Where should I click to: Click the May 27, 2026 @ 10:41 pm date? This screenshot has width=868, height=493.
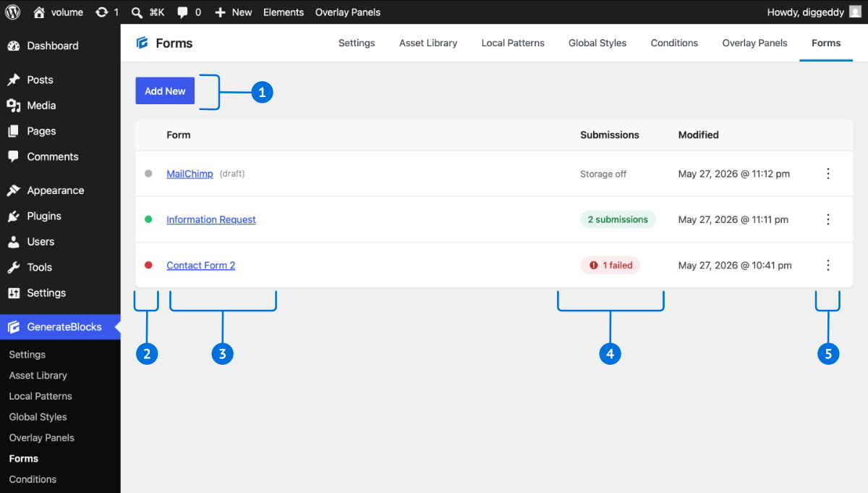pyautogui.click(x=735, y=265)
